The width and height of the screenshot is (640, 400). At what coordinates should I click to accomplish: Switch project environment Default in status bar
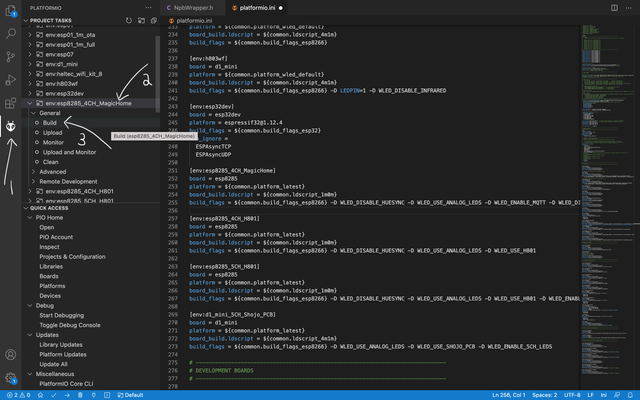click(130, 395)
